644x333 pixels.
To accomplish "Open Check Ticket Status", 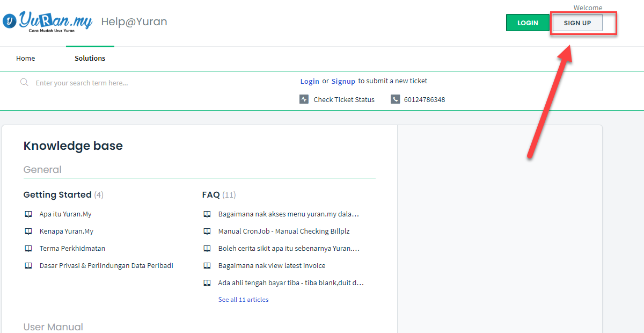I will 344,99.
